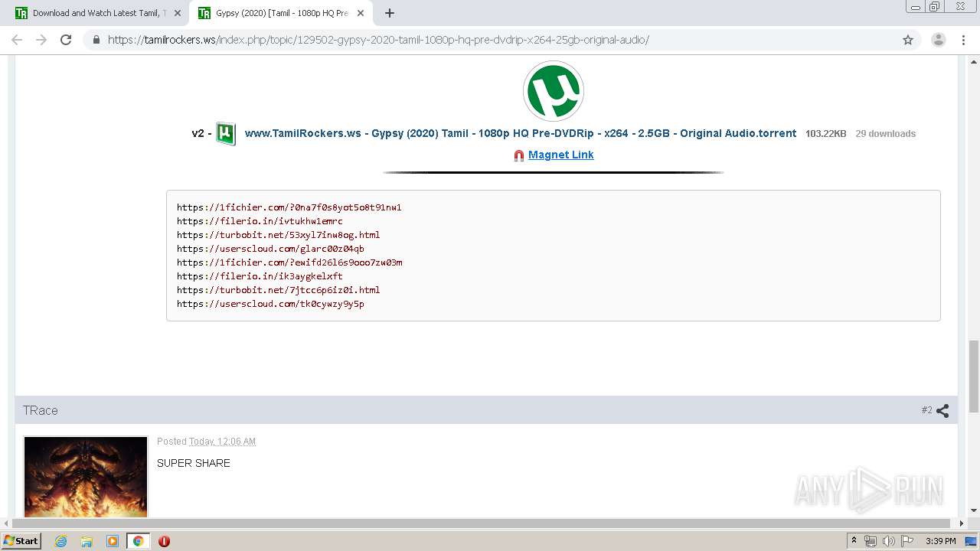
Task: Select the userscloud.com/tk0cywzy9y5p link text
Action: pos(270,304)
